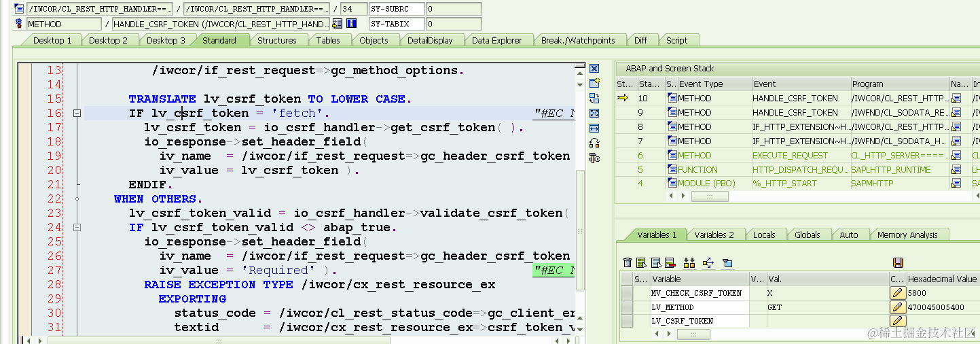Click the orange save diskette icon
The image size is (980, 344).
(898, 262)
